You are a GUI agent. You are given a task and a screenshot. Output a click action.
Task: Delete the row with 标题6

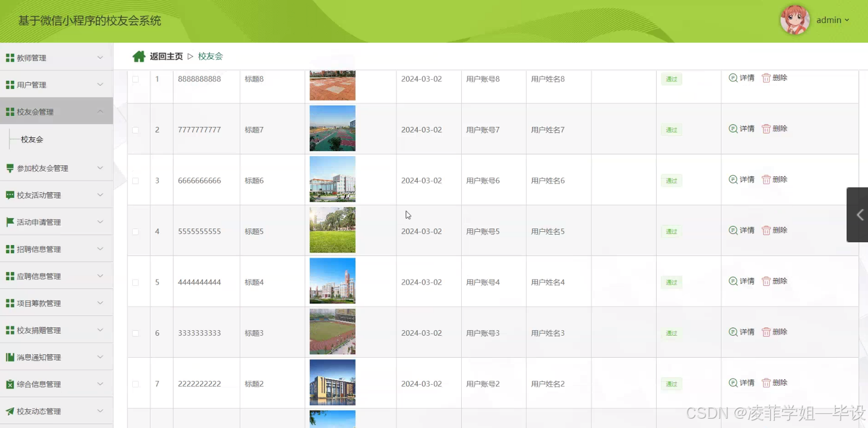(774, 180)
